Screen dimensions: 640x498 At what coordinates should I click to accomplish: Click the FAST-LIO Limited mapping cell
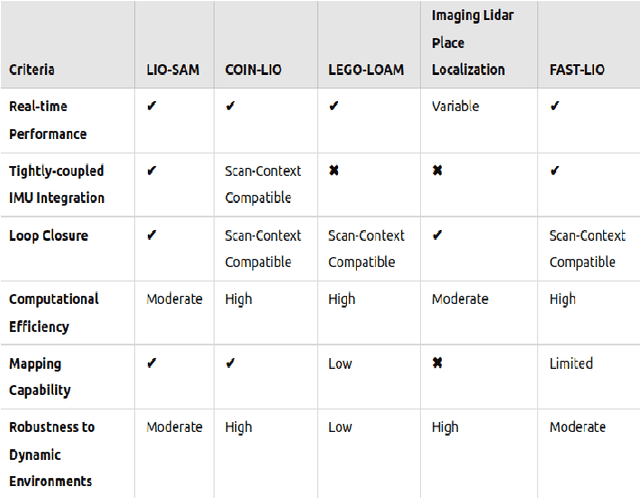[x=571, y=364]
